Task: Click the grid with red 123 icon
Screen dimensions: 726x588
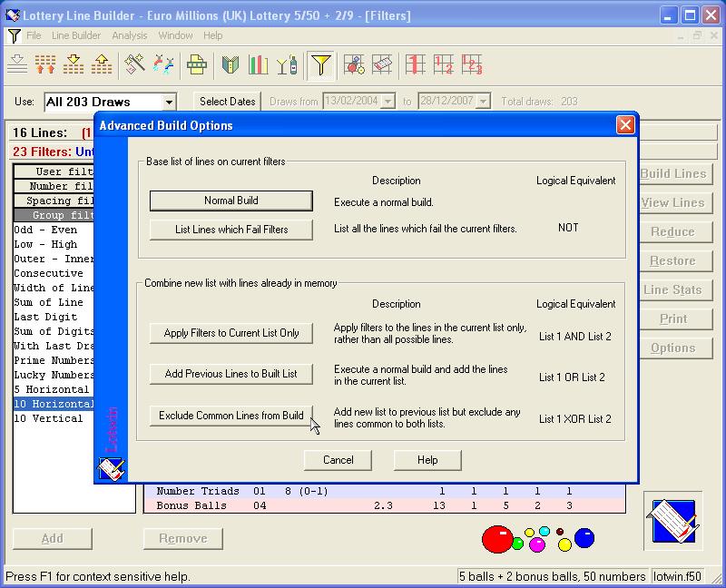Action: tap(471, 64)
